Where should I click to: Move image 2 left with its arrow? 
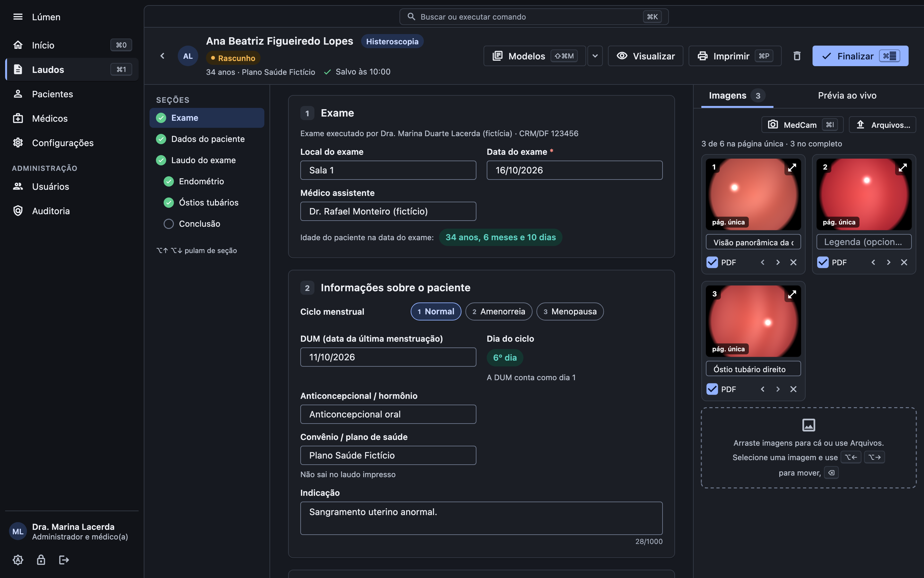(x=873, y=262)
